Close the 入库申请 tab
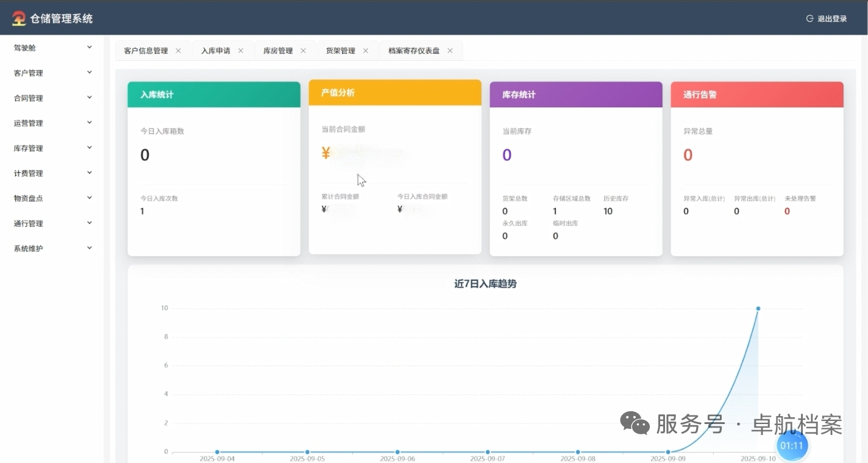 click(241, 51)
